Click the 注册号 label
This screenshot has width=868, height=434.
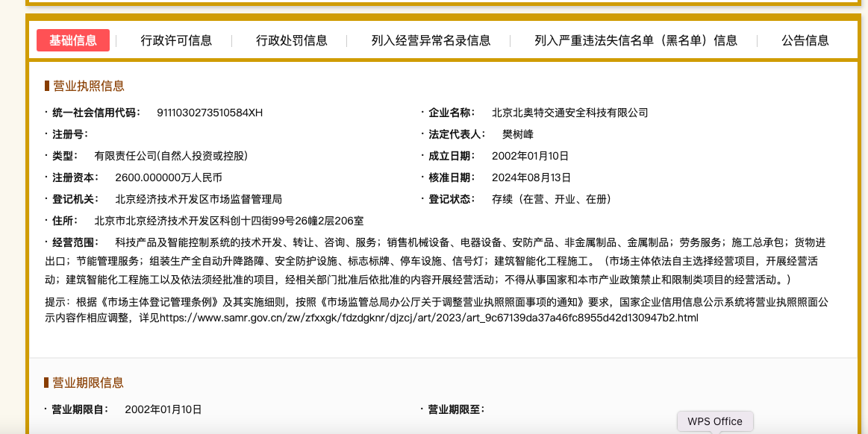(69, 134)
